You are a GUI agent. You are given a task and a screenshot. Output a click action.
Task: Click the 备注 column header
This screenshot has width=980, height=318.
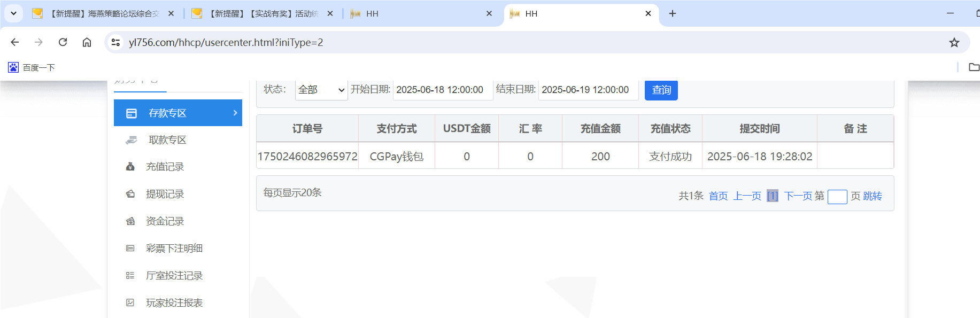(x=855, y=129)
